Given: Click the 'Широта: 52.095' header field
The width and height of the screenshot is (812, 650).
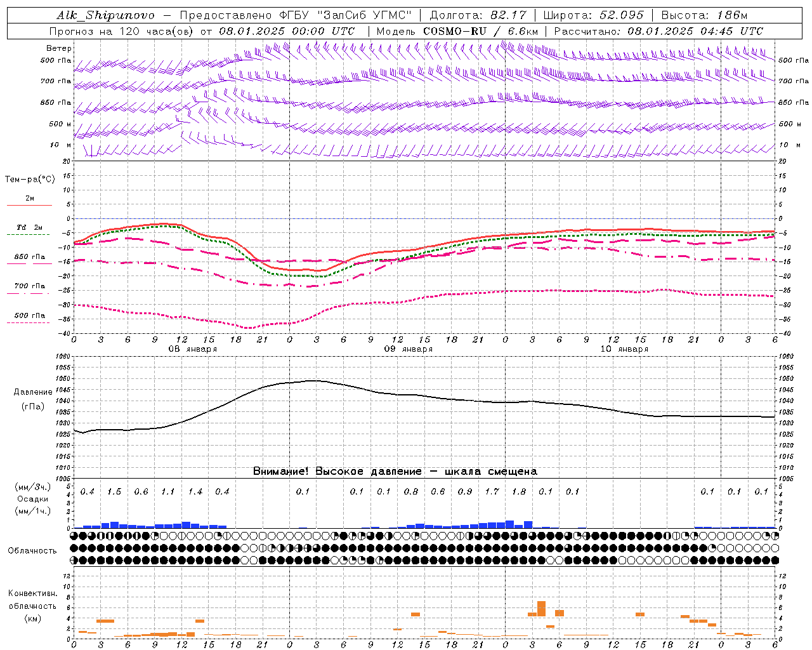Looking at the screenshot, I should tap(594, 15).
